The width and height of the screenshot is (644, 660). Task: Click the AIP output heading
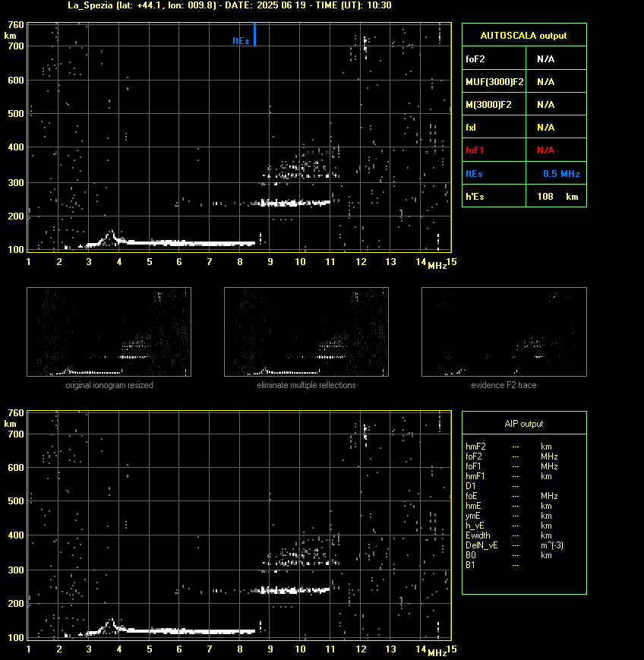click(x=523, y=424)
